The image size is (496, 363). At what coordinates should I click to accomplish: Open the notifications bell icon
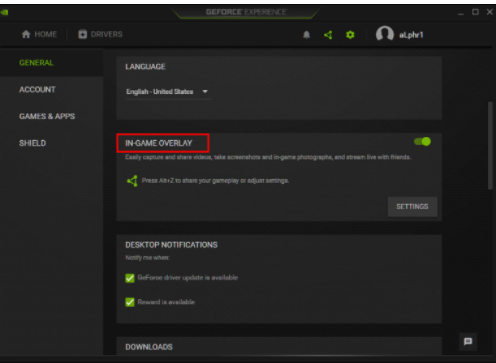click(x=306, y=35)
